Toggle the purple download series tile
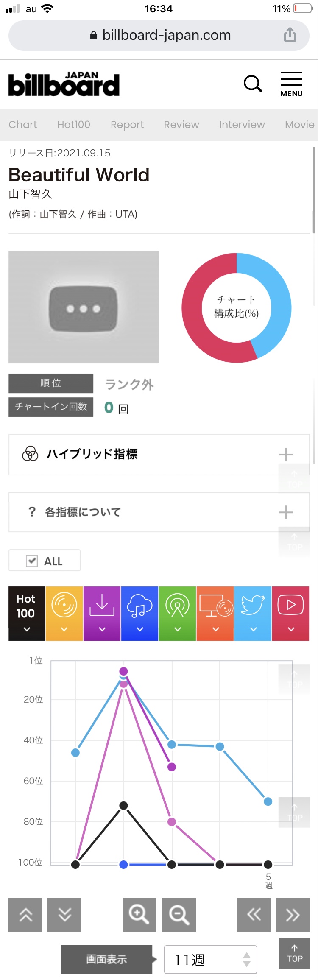This screenshot has width=318, height=980. (x=102, y=614)
